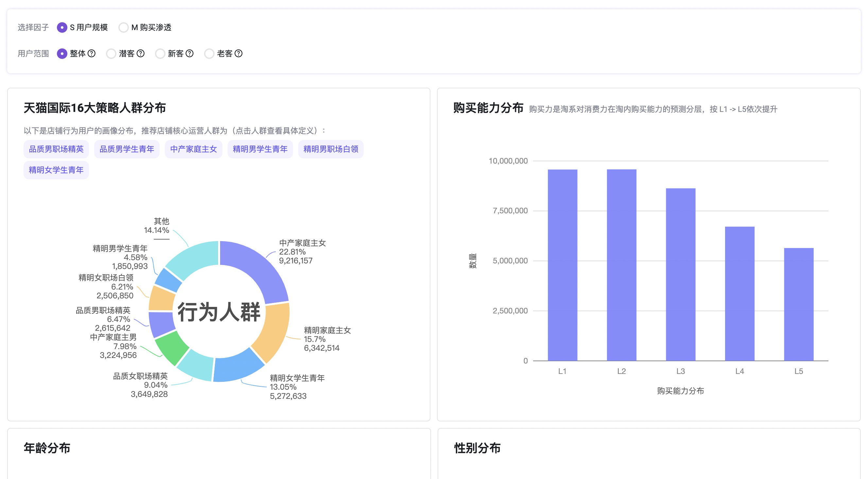Select the M 购买渗透 radio button
The image size is (868, 479).
pyautogui.click(x=124, y=27)
